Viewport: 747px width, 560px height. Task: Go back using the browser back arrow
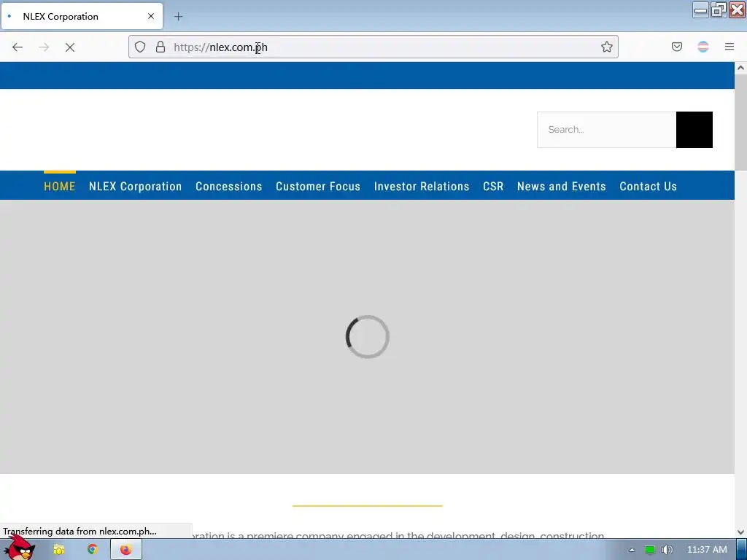coord(18,47)
